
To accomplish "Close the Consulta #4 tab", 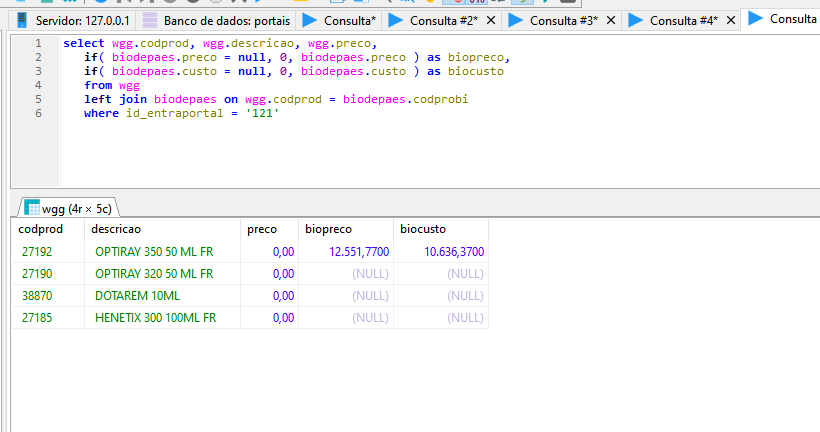I will (732, 20).
